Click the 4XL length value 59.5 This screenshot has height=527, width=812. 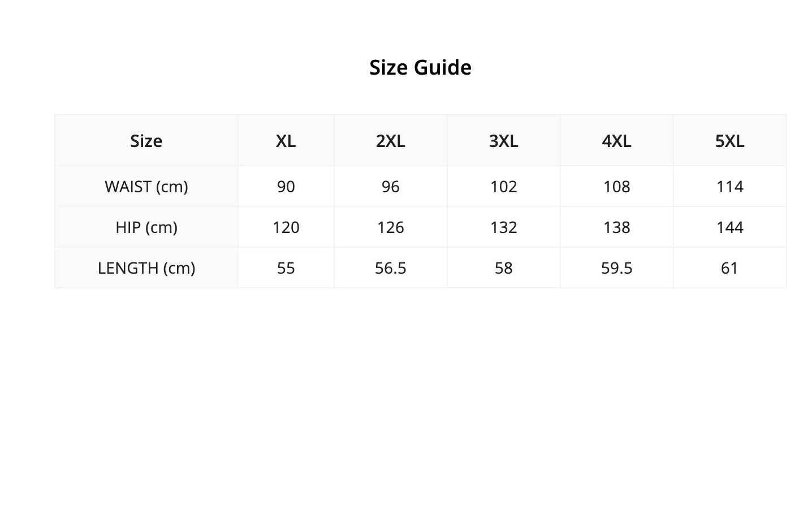(x=617, y=268)
